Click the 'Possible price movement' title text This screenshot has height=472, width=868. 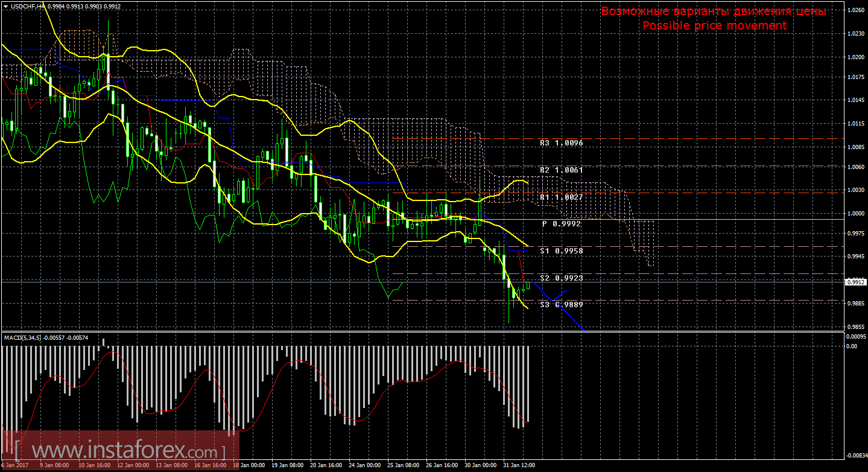714,25
